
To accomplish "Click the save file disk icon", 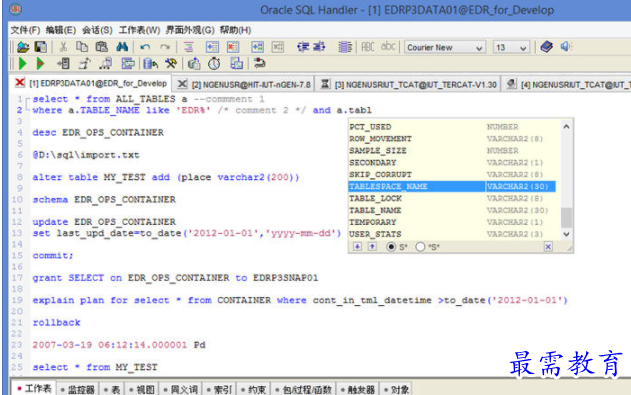I will (41, 47).
